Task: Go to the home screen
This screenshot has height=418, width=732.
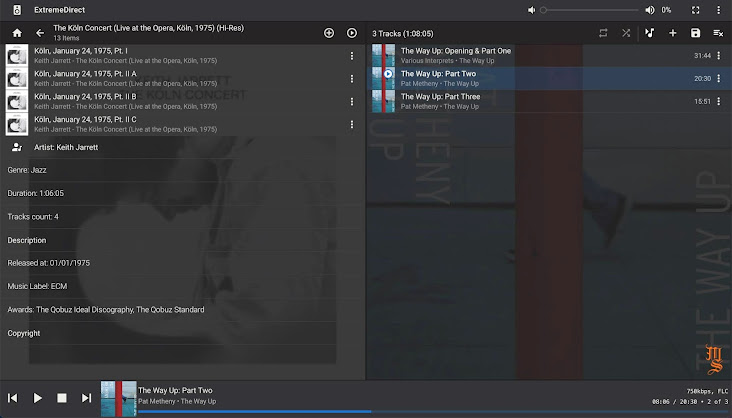Action: point(17,33)
